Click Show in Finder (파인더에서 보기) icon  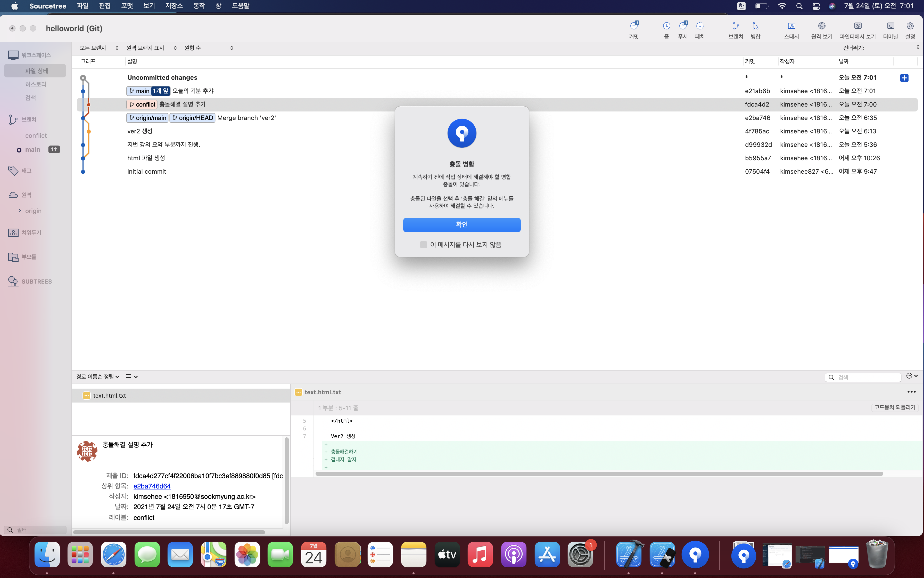[857, 26]
